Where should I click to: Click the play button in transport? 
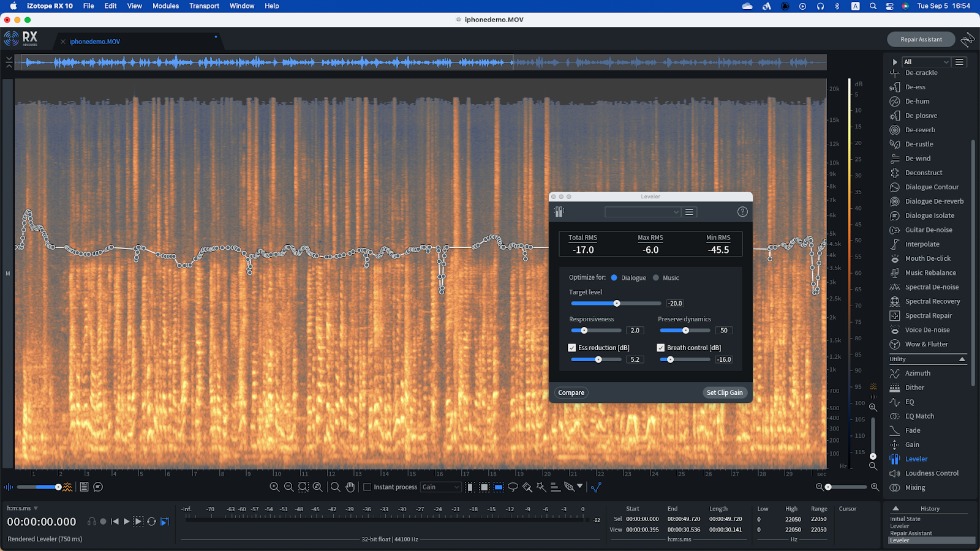[x=127, y=522]
